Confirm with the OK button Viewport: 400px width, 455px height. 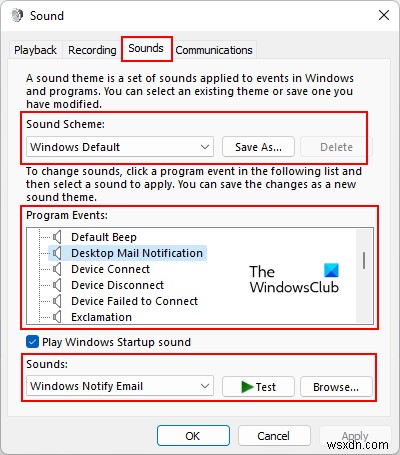[x=193, y=436]
